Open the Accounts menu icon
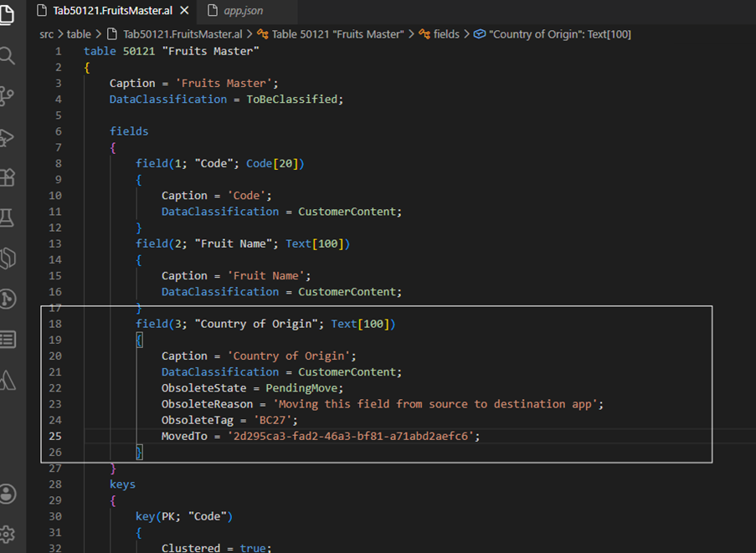 click(8, 494)
